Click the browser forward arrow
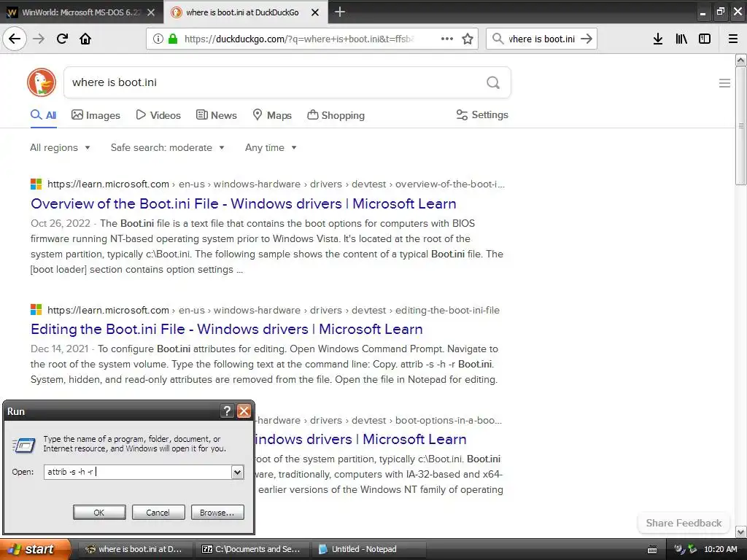 39,39
